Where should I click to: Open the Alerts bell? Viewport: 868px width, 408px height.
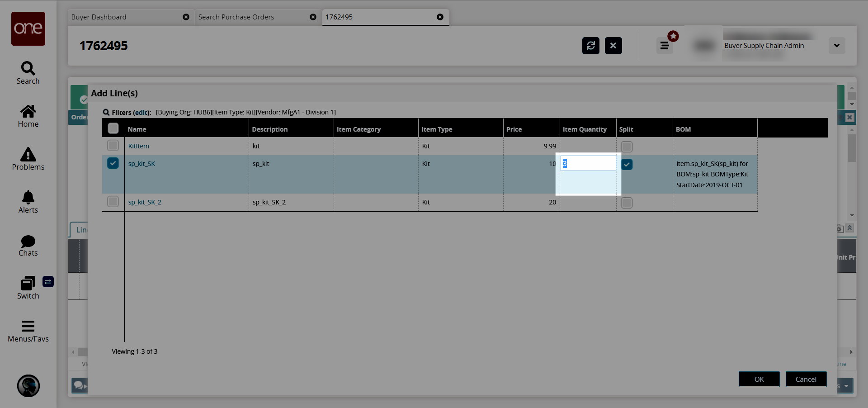[28, 202]
